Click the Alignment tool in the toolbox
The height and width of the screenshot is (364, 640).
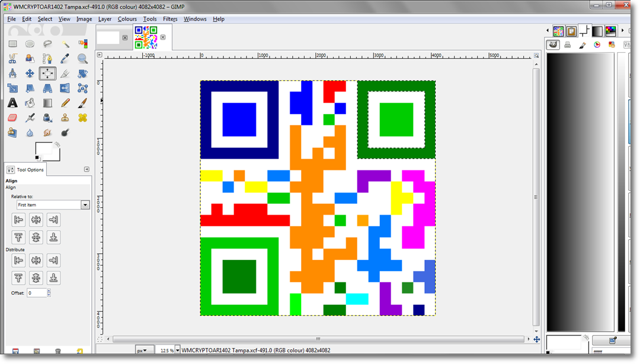pyautogui.click(x=47, y=73)
